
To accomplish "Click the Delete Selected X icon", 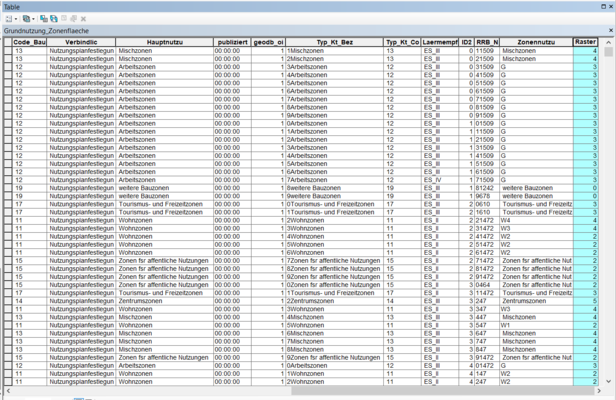I will (83, 19).
